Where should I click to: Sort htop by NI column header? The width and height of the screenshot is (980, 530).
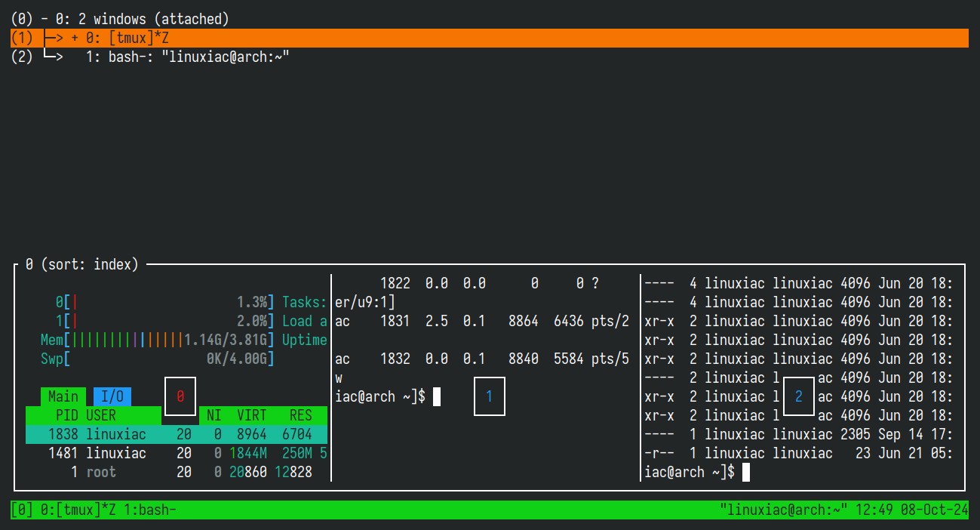(214, 415)
